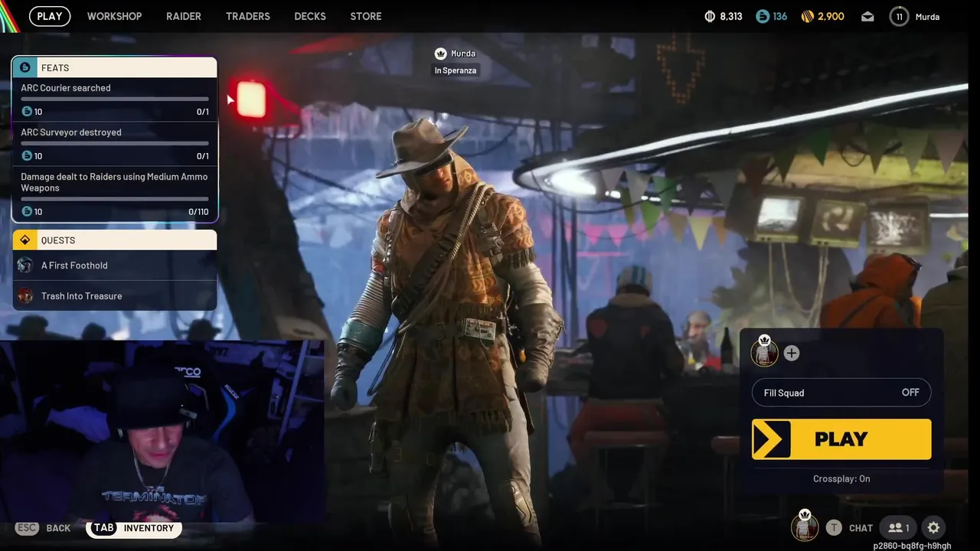Open the PLAY tab in top navigation

50,16
